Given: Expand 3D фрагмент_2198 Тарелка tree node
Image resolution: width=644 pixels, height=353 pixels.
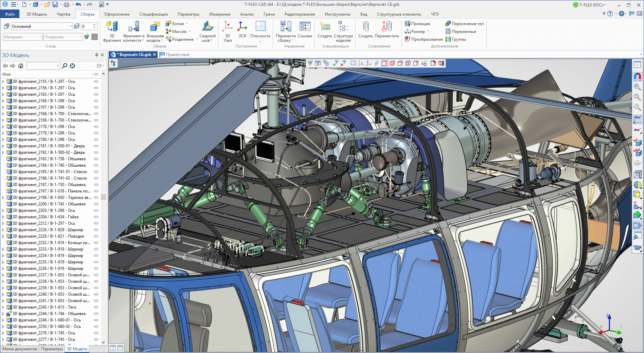Looking at the screenshot, I should tap(3, 198).
